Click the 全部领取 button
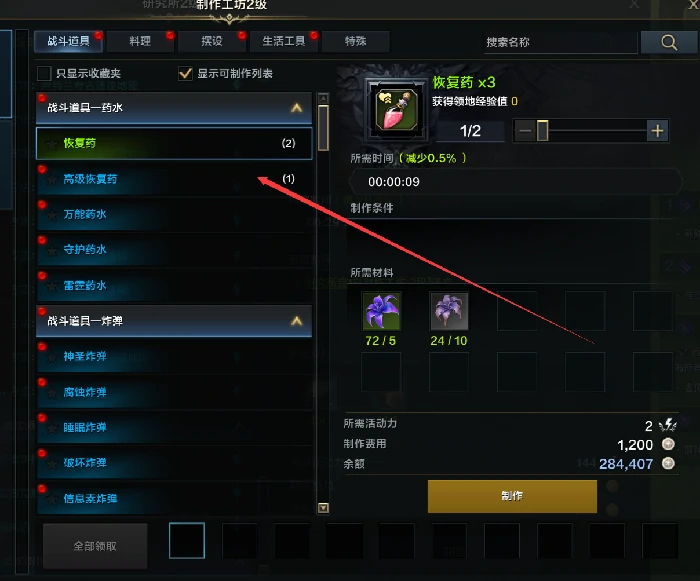 click(x=95, y=546)
